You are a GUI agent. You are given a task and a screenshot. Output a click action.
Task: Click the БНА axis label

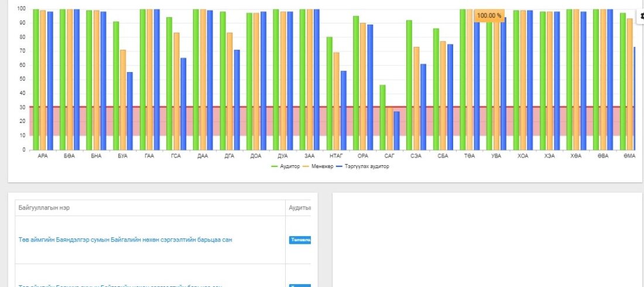tap(96, 156)
